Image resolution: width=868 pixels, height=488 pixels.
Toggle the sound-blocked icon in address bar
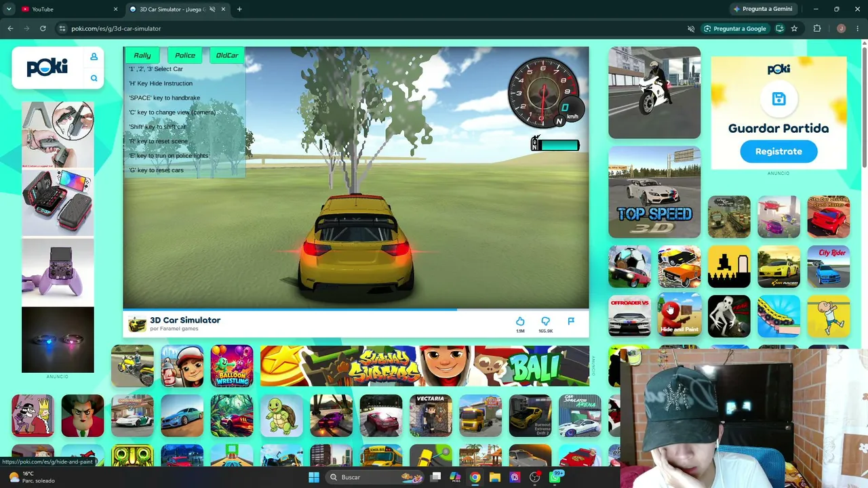[691, 28]
